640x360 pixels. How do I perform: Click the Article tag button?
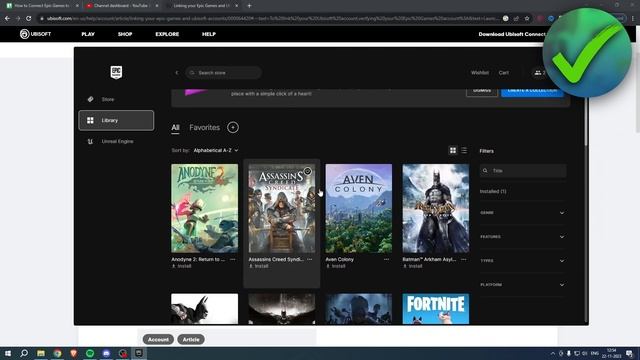click(191, 340)
